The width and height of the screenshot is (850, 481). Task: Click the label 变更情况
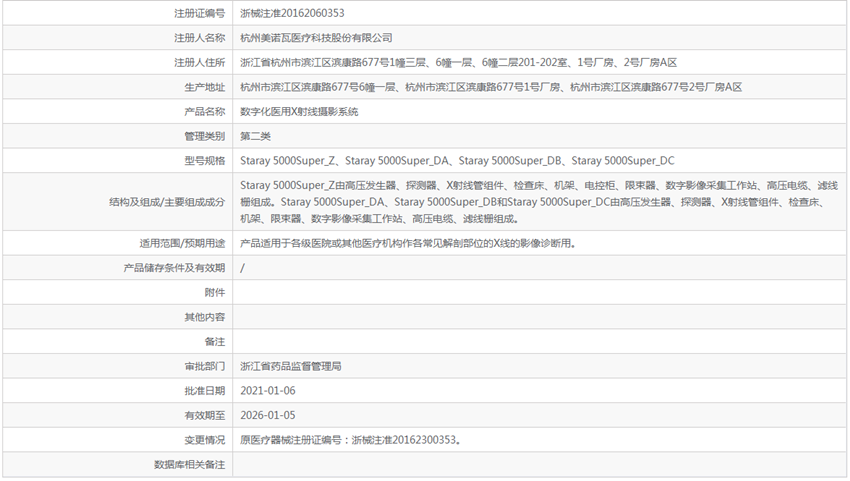coord(204,440)
